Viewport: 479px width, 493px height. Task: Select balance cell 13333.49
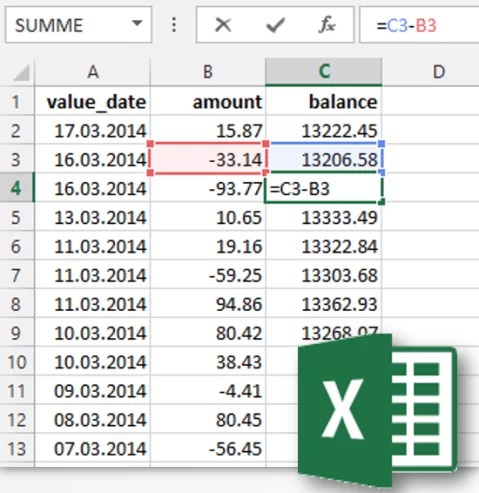pos(324,217)
